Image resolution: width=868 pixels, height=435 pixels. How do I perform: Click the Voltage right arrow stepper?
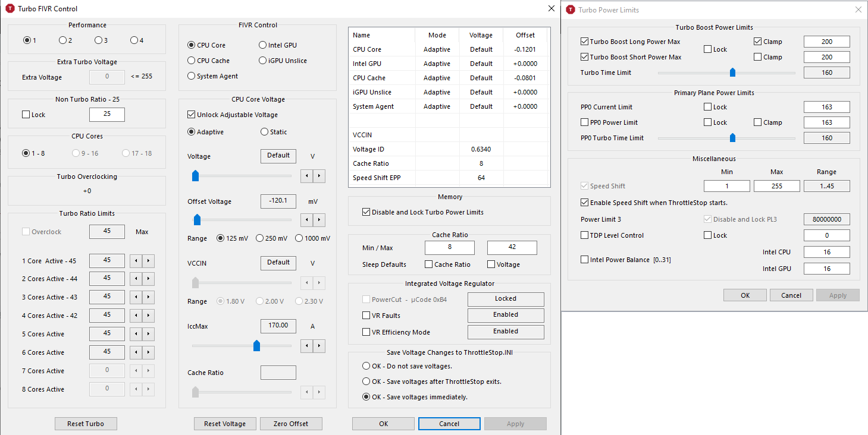click(319, 176)
